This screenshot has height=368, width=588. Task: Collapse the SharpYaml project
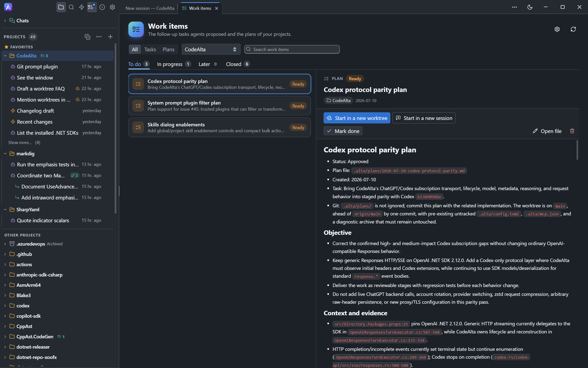click(5, 210)
